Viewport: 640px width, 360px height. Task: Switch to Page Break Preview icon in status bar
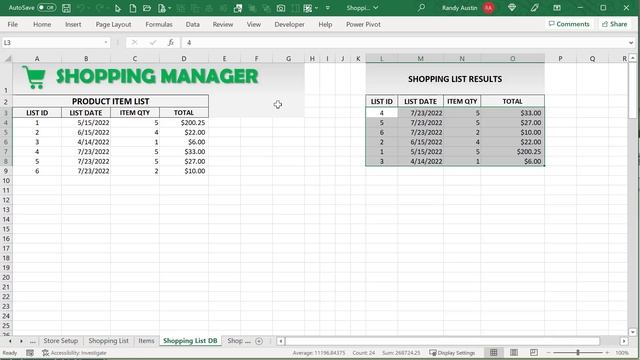pyautogui.click(x=534, y=353)
